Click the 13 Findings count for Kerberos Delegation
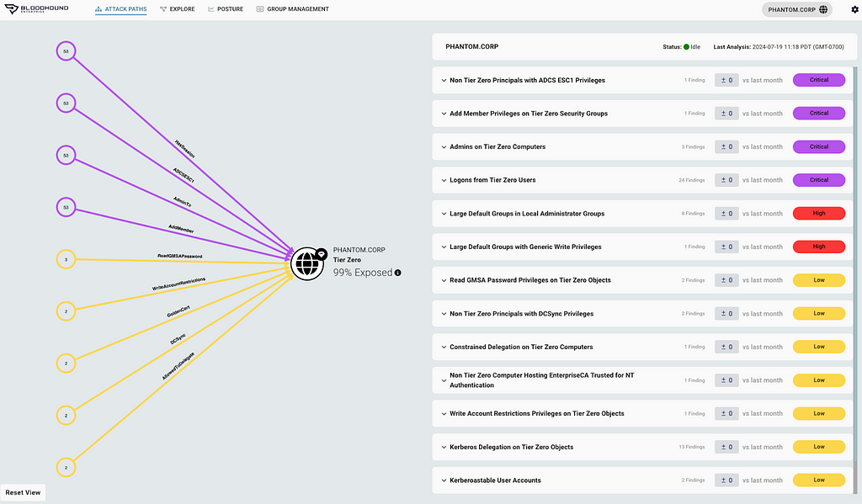Screen dimensions: 862x504 point(692,447)
